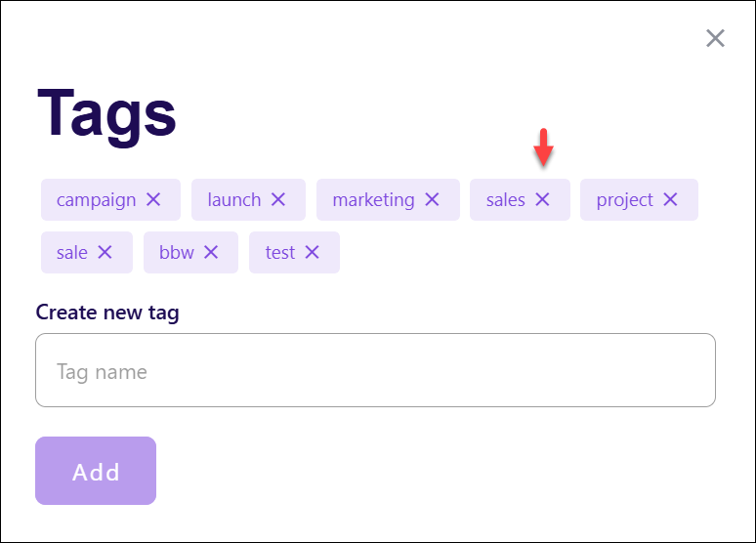Viewport: 756px width, 543px height.
Task: Close the Tags dialog
Action: (715, 38)
